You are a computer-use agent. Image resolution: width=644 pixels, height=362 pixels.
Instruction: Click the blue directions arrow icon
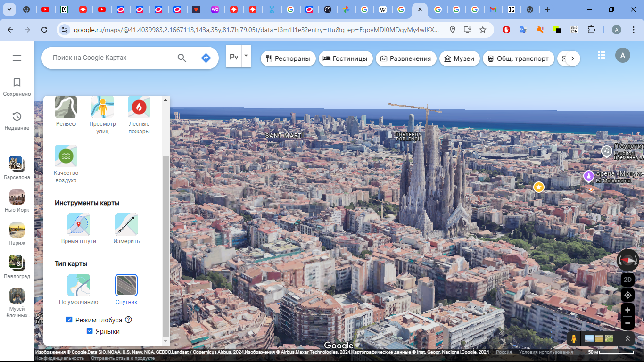tap(206, 58)
